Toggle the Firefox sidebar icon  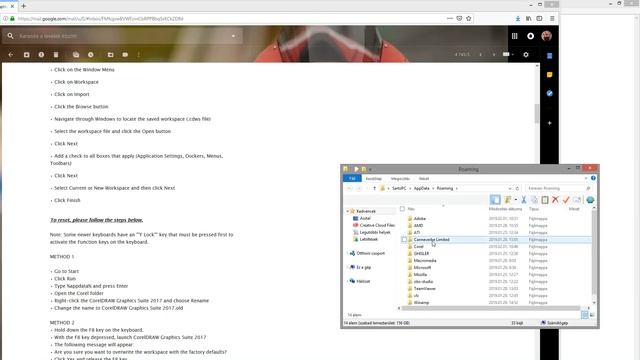(x=539, y=18)
